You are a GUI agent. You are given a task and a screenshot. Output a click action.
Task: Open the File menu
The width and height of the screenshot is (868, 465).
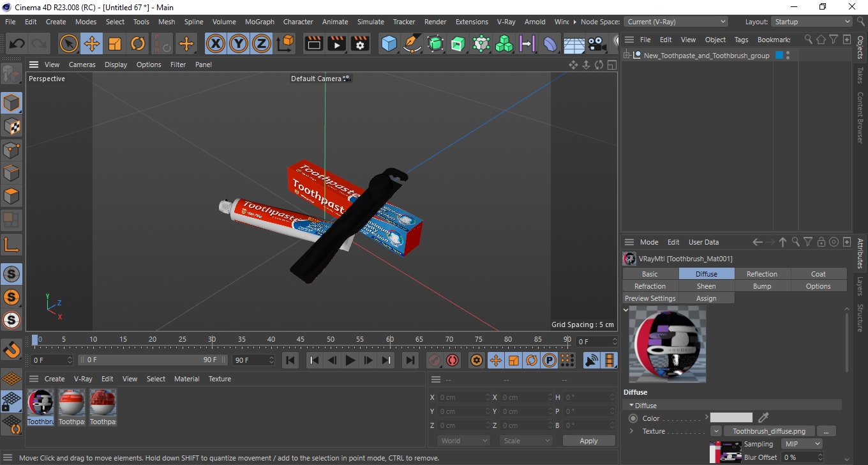(10, 22)
